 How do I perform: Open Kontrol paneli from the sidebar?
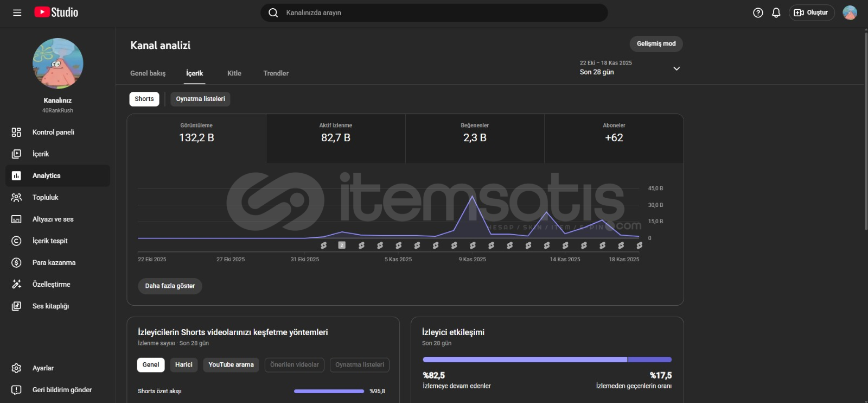[x=53, y=132]
